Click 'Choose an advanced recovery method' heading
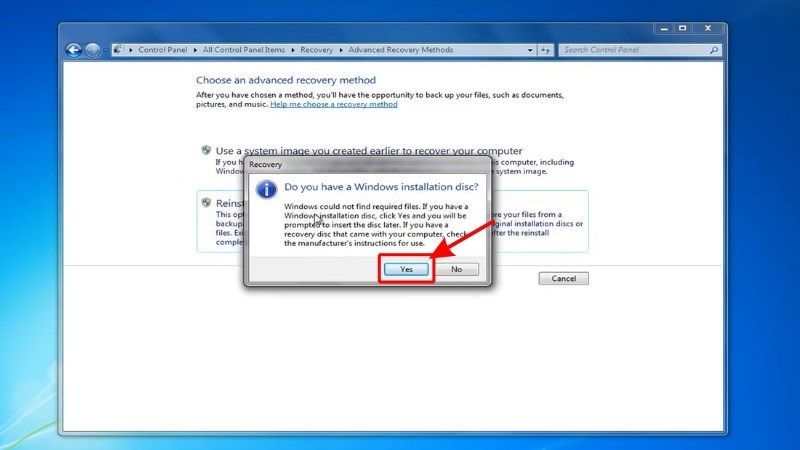The height and width of the screenshot is (450, 800). click(x=286, y=80)
